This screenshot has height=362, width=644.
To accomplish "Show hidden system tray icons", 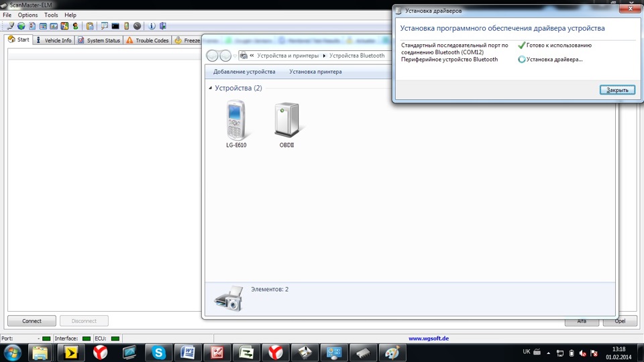I will [x=548, y=353].
